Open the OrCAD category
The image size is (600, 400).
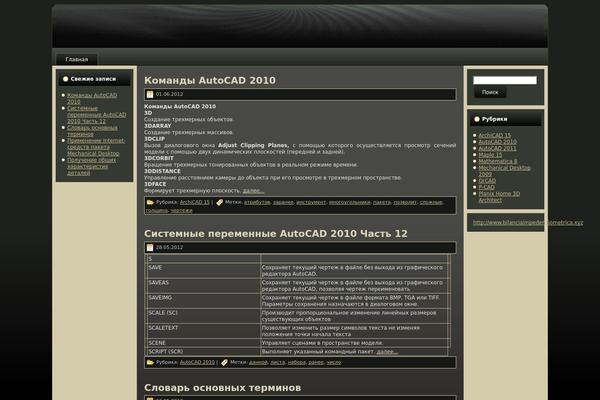click(x=487, y=181)
